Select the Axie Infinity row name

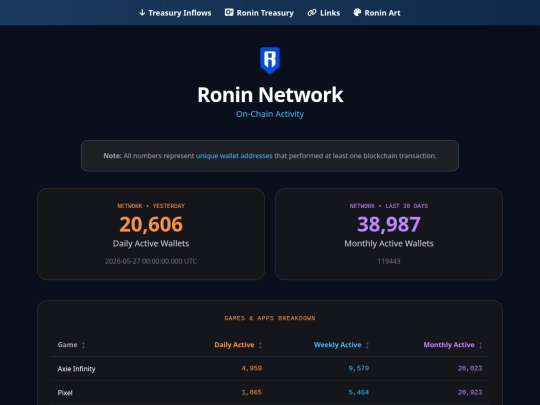76,369
